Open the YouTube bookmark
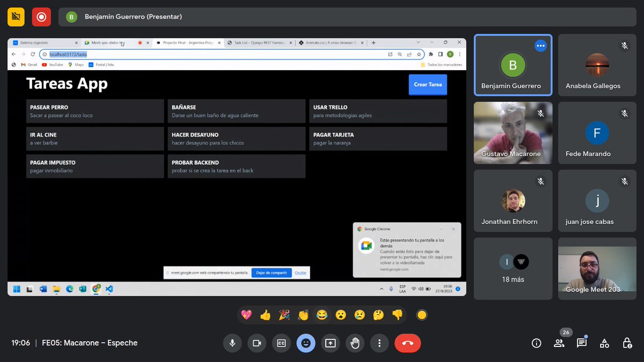The height and width of the screenshot is (362, 644). 52,64
